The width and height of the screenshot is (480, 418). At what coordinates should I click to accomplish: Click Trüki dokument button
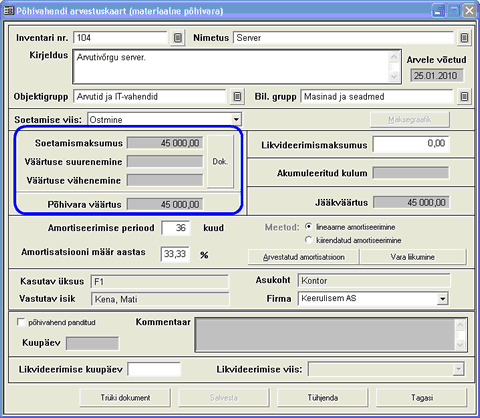[125, 398]
